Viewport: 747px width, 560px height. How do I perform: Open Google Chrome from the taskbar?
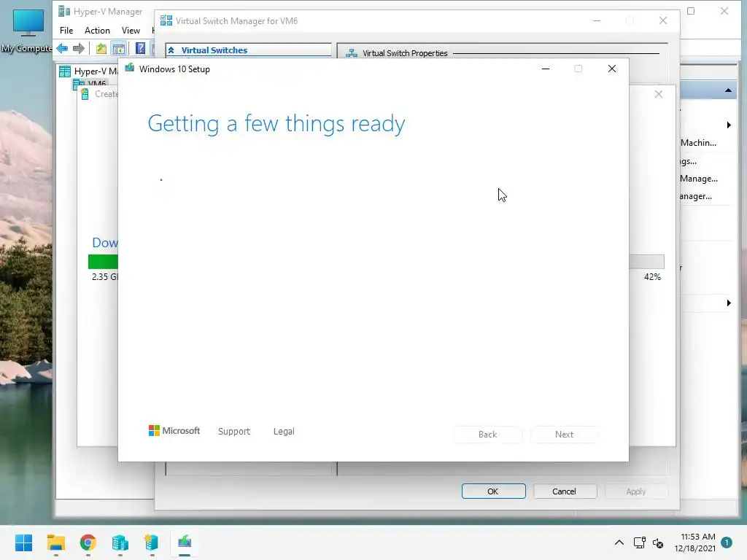(x=88, y=542)
